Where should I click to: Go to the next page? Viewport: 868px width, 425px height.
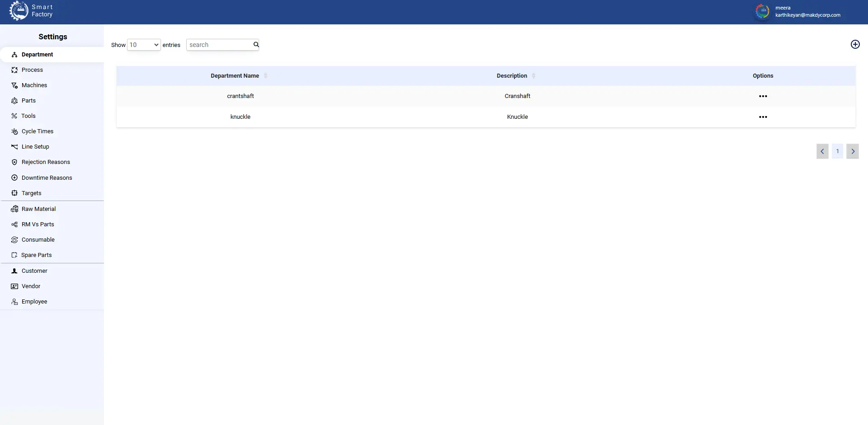(x=853, y=151)
